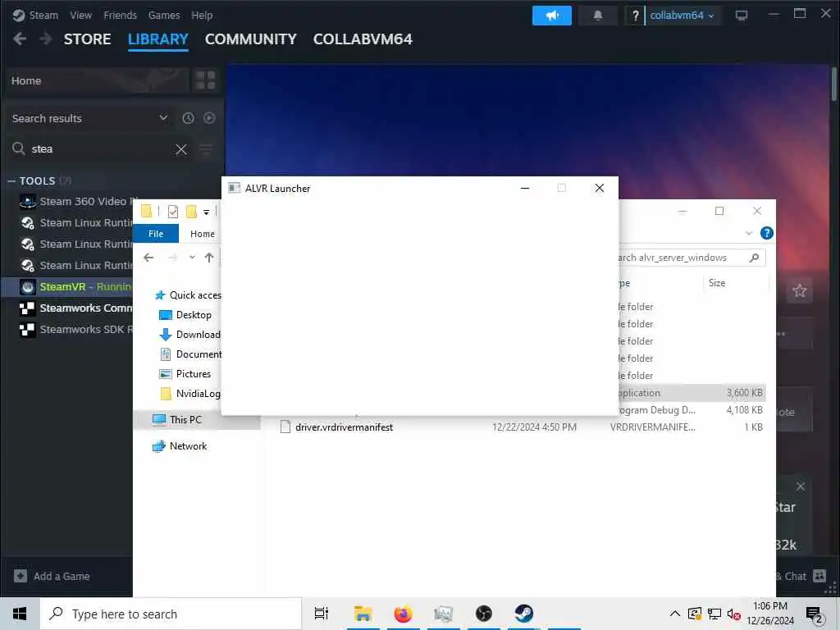Open Explorer recent locations dropdown

click(192, 258)
